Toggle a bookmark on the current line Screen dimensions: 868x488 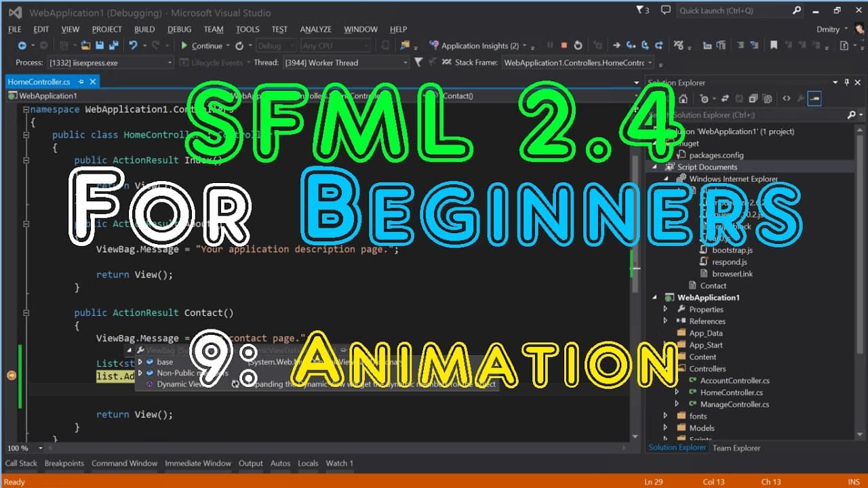coord(773,45)
